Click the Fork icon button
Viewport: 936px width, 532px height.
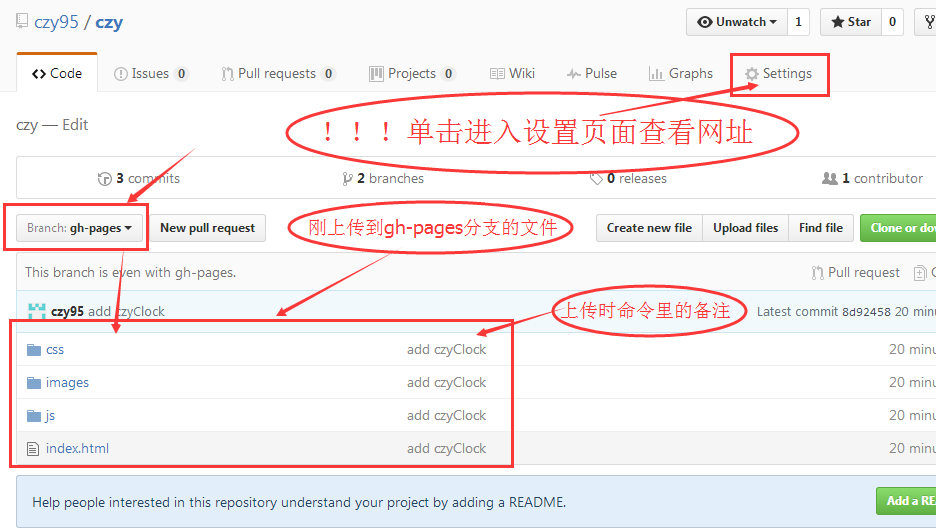point(926,22)
